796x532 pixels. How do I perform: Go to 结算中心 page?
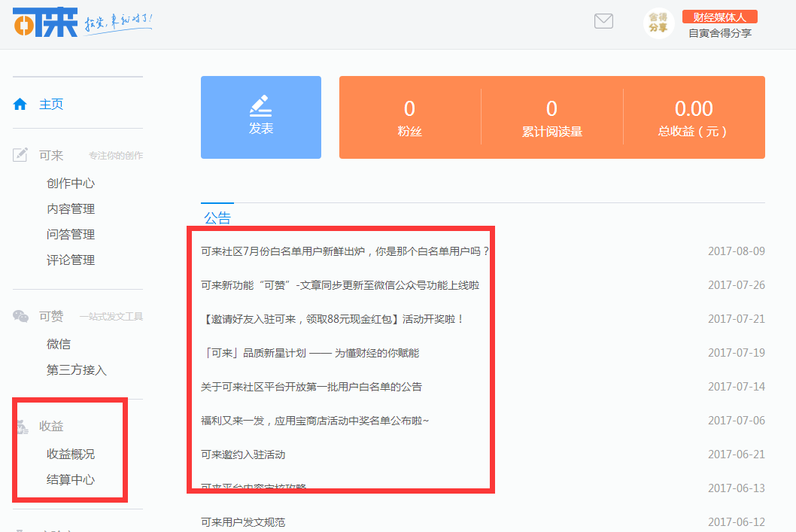[x=71, y=480]
